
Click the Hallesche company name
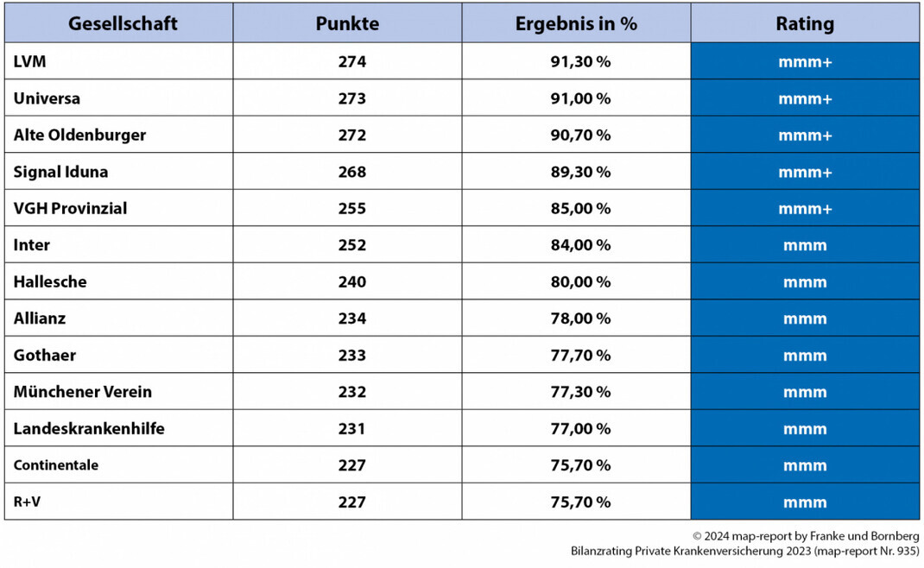tap(50, 282)
